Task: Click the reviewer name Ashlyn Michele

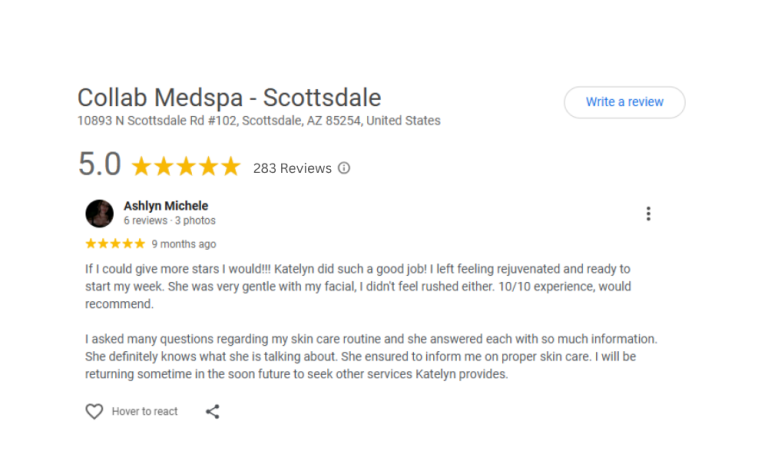Action: (x=166, y=206)
